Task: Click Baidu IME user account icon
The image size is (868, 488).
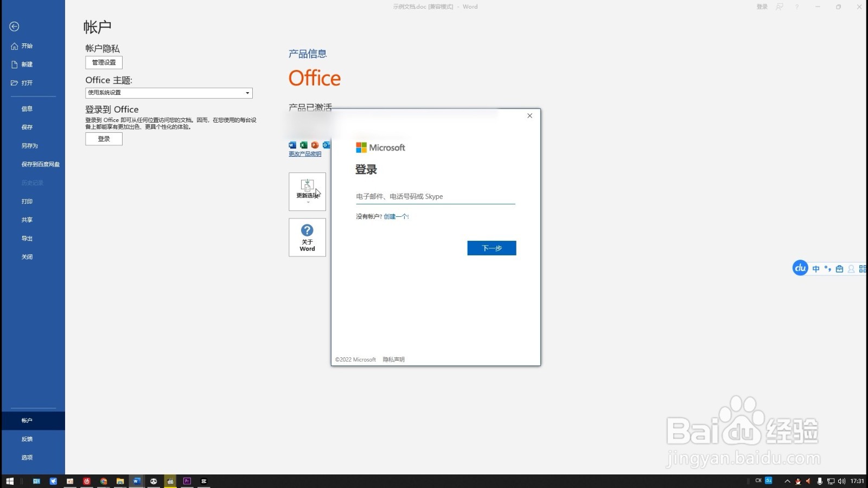Action: pos(851,269)
